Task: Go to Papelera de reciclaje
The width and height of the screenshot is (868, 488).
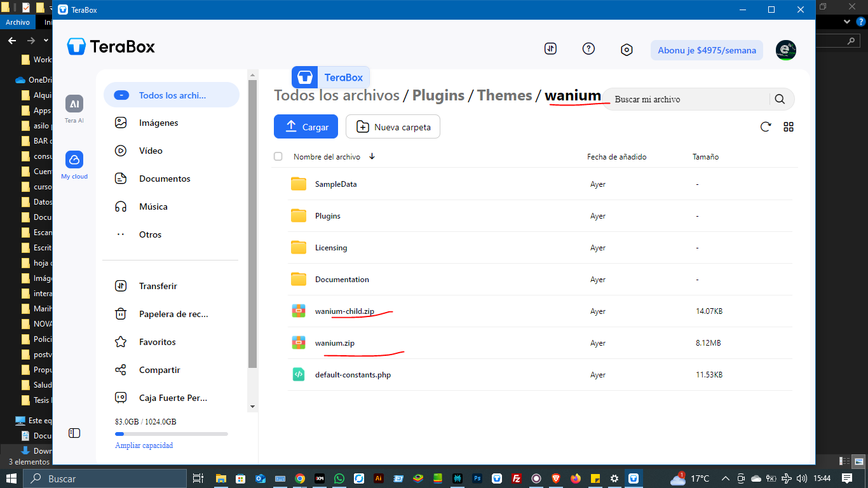Action: coord(173,314)
